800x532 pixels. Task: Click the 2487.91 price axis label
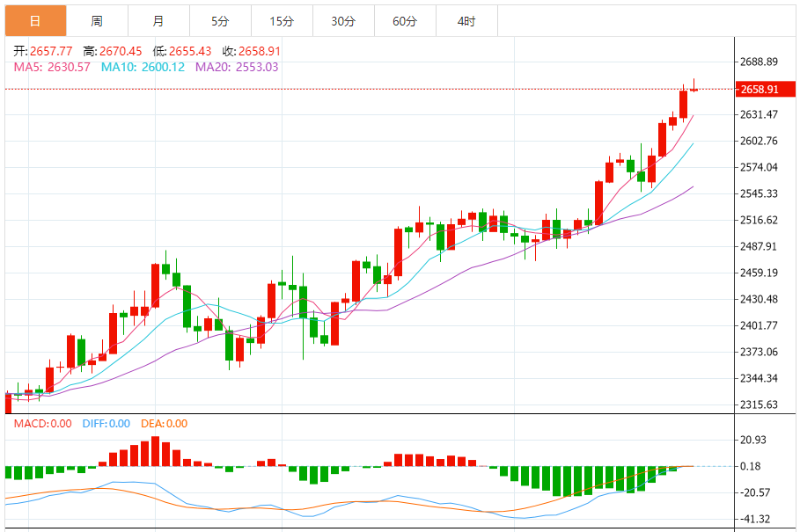[x=760, y=246]
